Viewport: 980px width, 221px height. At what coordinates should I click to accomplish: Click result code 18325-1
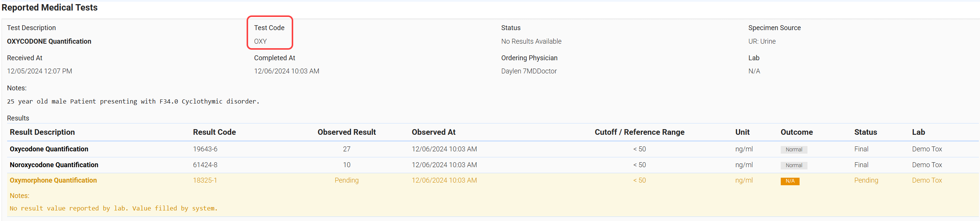[x=204, y=180]
